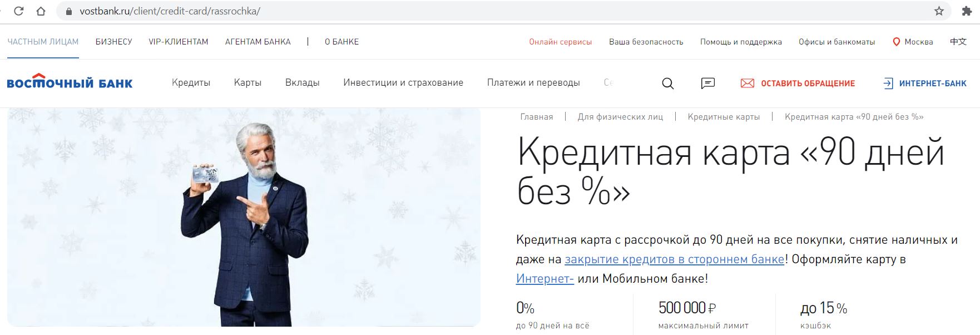
Task: Go to Главная breadcrumb
Action: tap(537, 117)
